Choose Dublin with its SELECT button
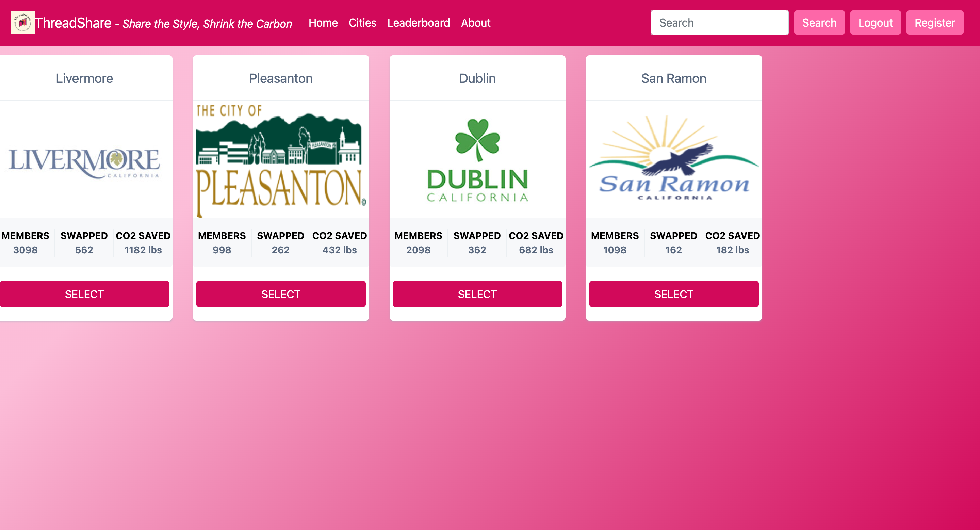 click(x=477, y=294)
